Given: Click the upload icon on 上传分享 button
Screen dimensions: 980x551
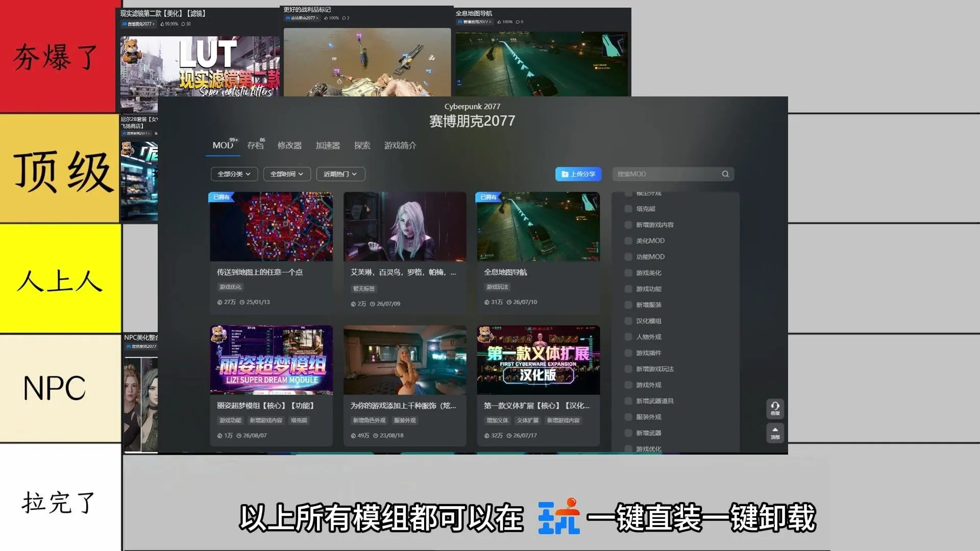Looking at the screenshot, I should (x=565, y=174).
